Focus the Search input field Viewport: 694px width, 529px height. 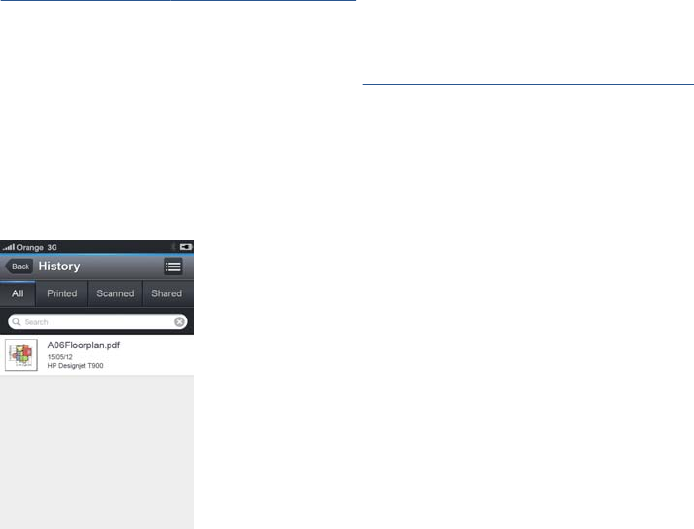point(97,322)
